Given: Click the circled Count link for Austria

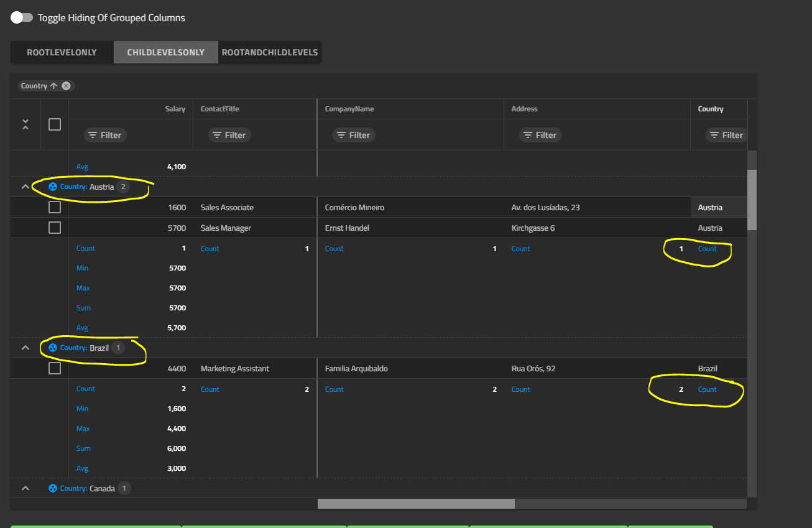Looking at the screenshot, I should (708, 248).
